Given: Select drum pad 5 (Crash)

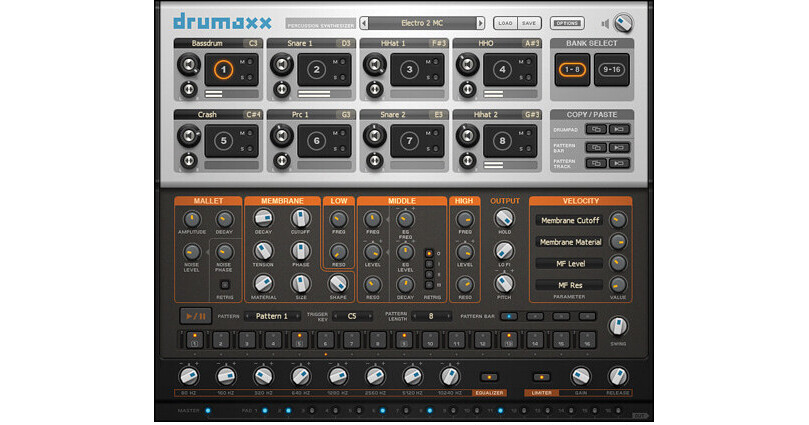Looking at the screenshot, I should pyautogui.click(x=223, y=141).
